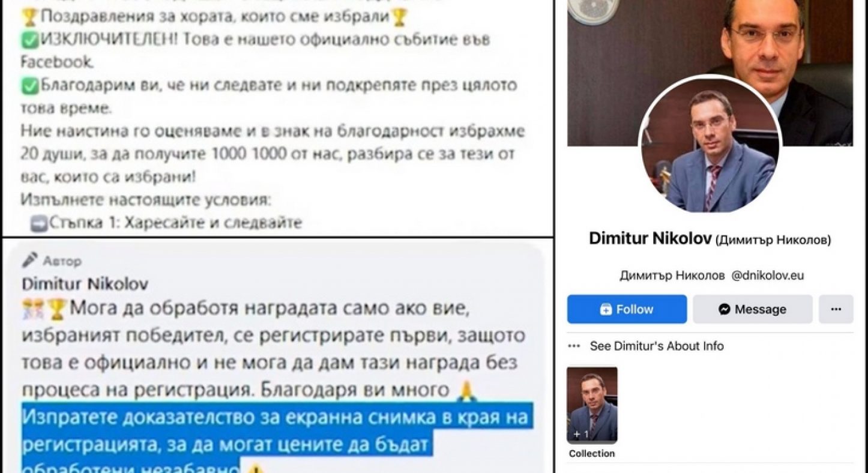Image resolution: width=868 pixels, height=473 pixels.
Task: Click the green checkmark before Благодарим ви
Action: point(29,86)
